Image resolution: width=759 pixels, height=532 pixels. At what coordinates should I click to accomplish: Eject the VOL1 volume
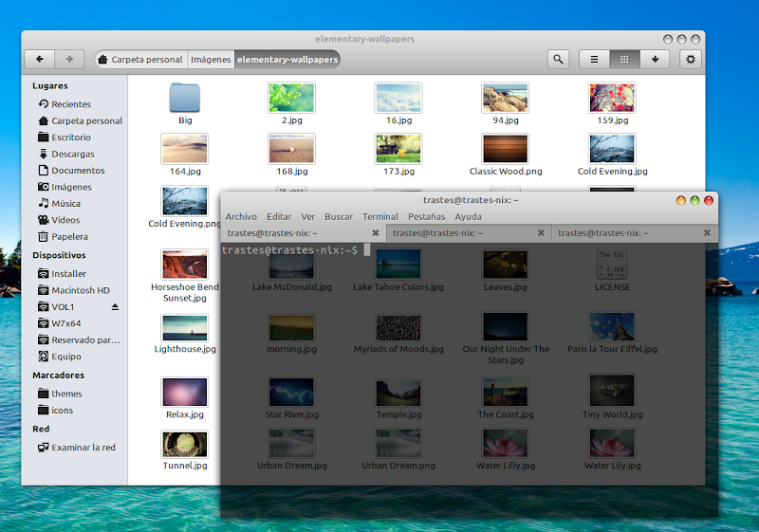pos(115,307)
